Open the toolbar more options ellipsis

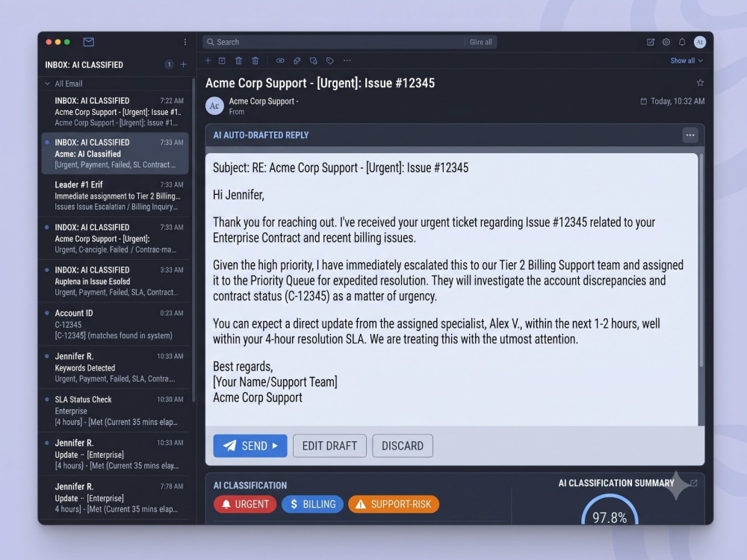(347, 60)
